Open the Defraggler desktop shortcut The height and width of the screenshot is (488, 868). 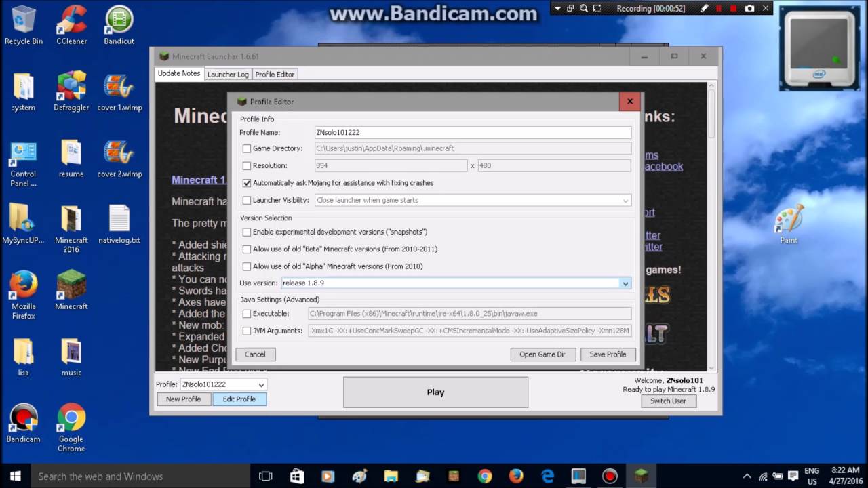71,92
